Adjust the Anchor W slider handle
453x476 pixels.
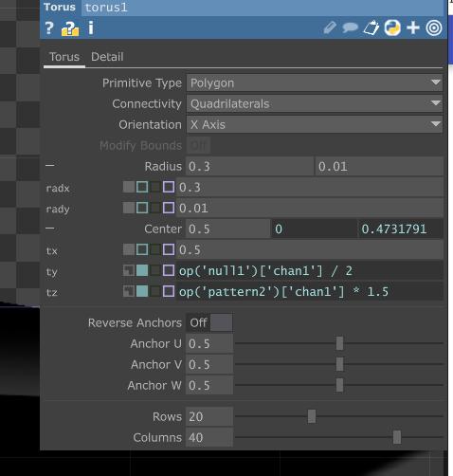(x=339, y=385)
